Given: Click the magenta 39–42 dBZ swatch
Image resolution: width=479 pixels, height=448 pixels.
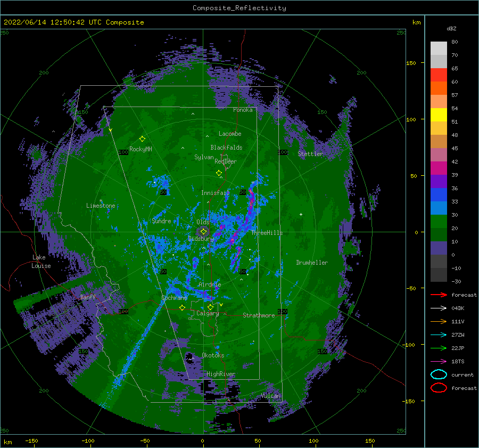Looking at the screenshot, I should coord(439,168).
